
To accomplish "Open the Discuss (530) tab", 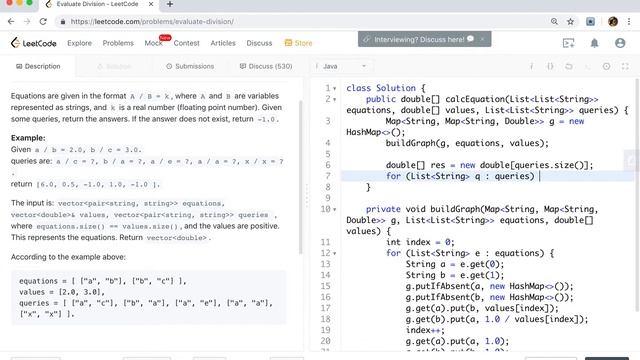I will click(x=266, y=66).
